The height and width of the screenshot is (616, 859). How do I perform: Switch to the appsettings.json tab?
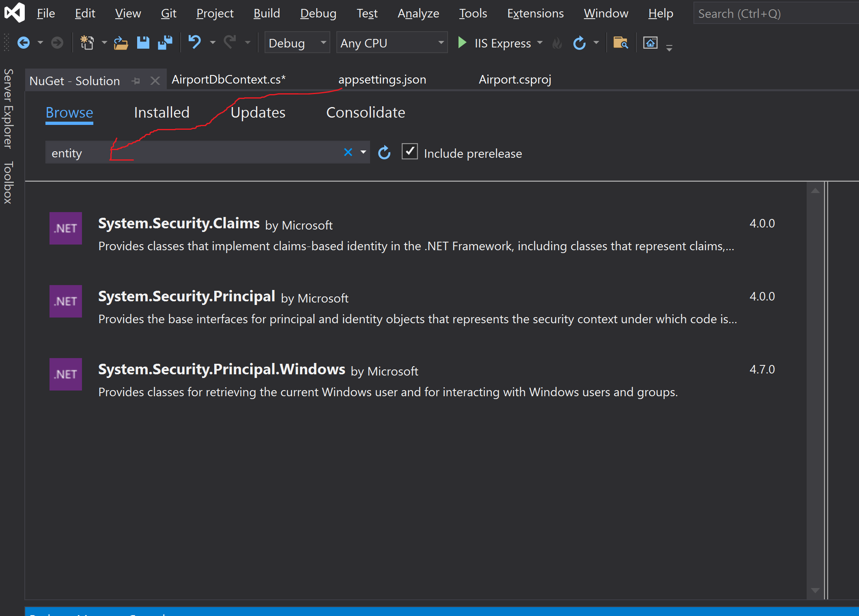click(x=382, y=79)
